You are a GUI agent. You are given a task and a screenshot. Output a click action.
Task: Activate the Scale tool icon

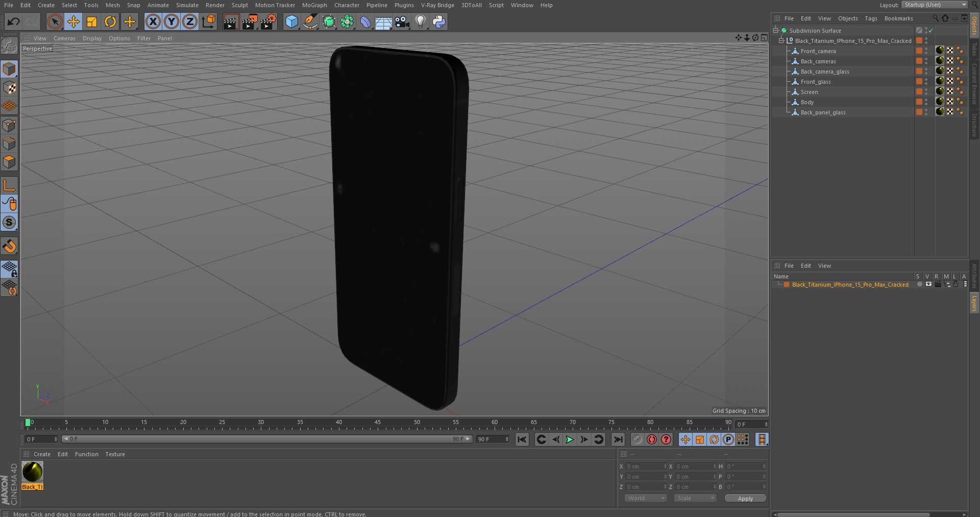(x=92, y=21)
